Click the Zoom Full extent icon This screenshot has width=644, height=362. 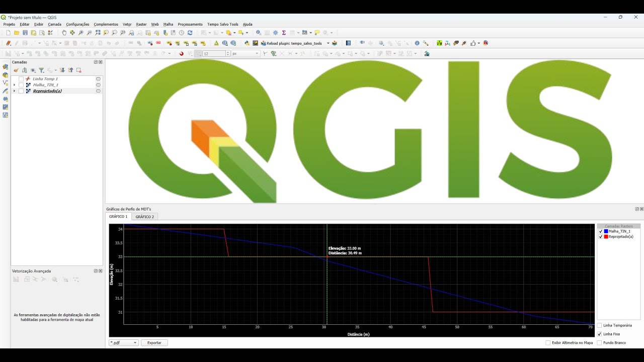(x=98, y=33)
